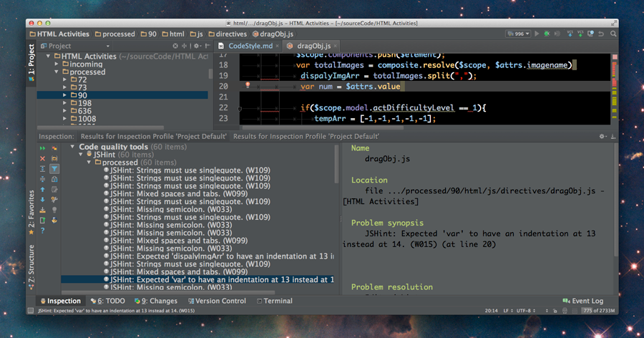
Task: Click the Search Everywhere magnifier icon
Action: (x=613, y=34)
